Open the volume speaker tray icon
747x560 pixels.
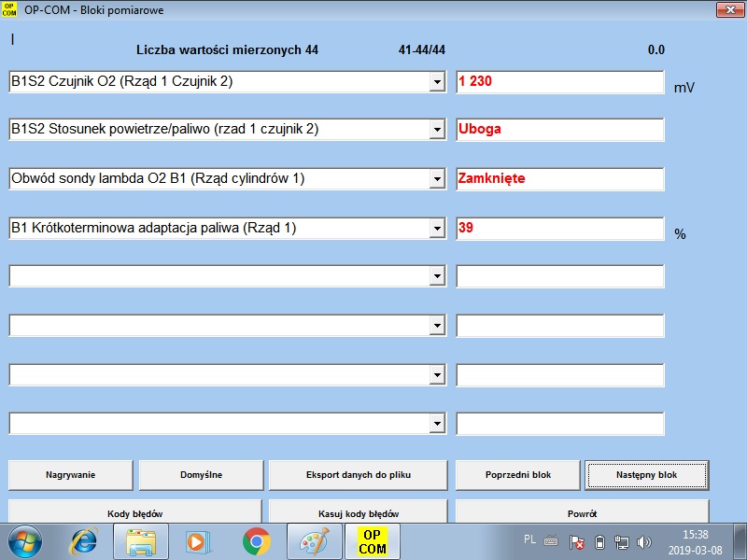643,541
